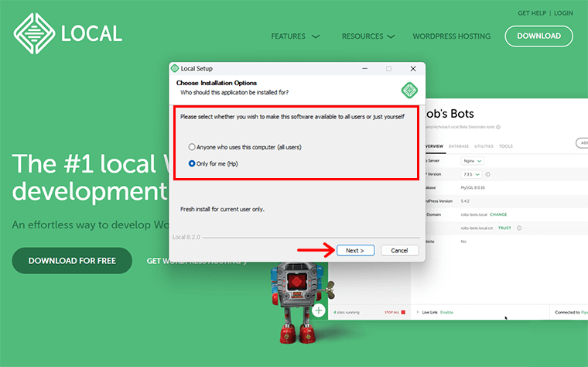Go to WORDPRESS HOSTING page

point(452,36)
